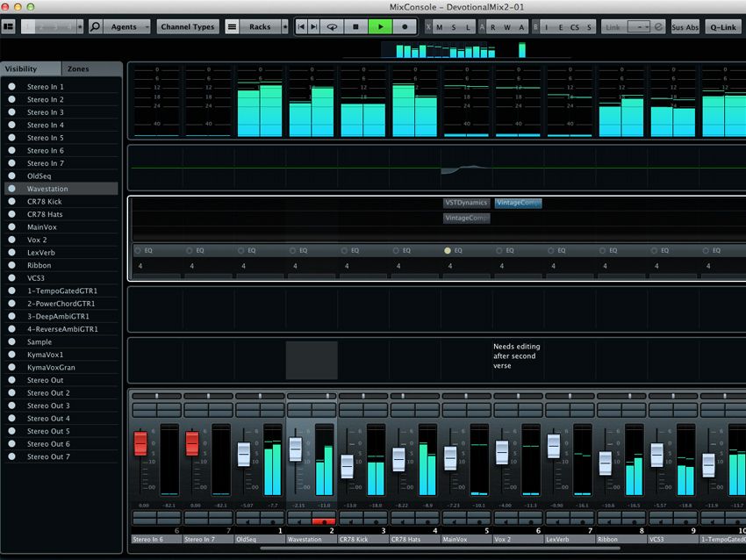Arm the record button
The image size is (746, 560).
(405, 26)
